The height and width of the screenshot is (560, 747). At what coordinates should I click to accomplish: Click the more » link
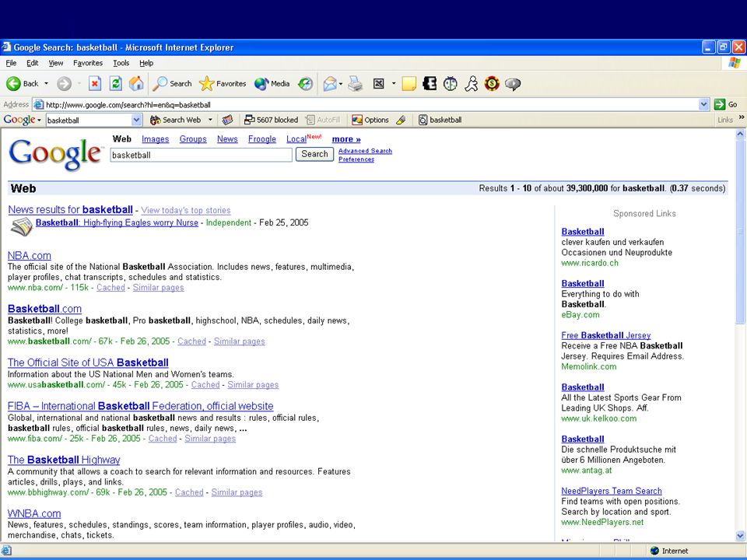coord(346,139)
